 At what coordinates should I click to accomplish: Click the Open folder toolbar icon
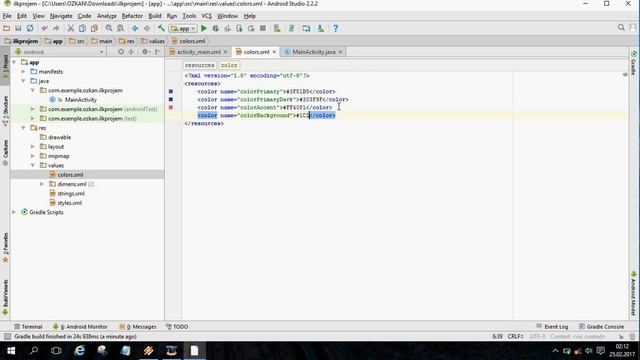(x=6, y=28)
